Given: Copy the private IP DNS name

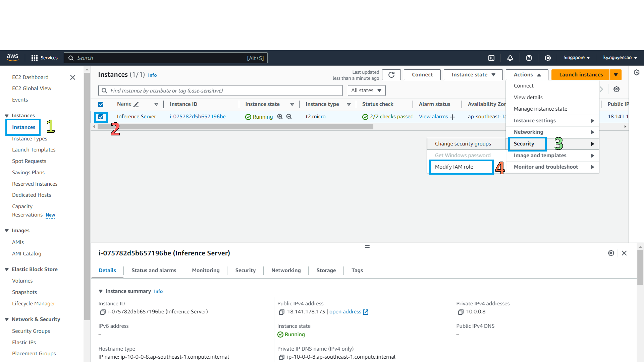Looking at the screenshot, I should 282,357.
